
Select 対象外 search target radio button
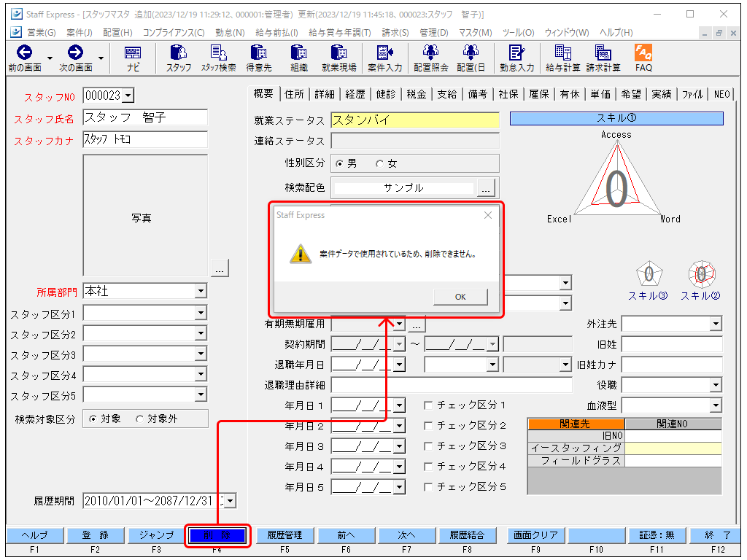click(x=139, y=419)
